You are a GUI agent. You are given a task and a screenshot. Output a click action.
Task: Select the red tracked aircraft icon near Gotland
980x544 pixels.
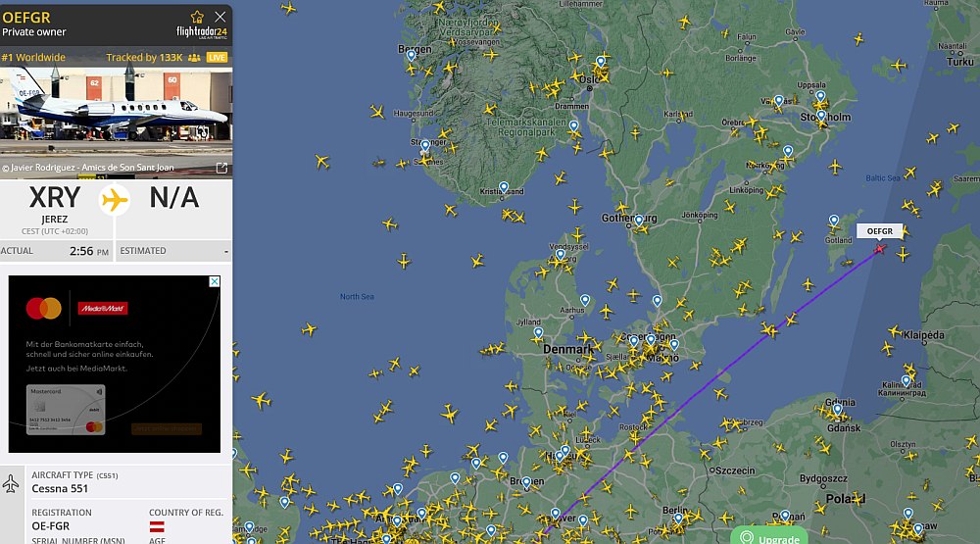(x=880, y=249)
